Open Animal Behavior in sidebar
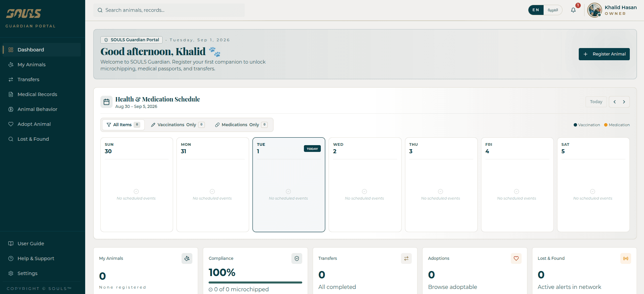 [42, 109]
